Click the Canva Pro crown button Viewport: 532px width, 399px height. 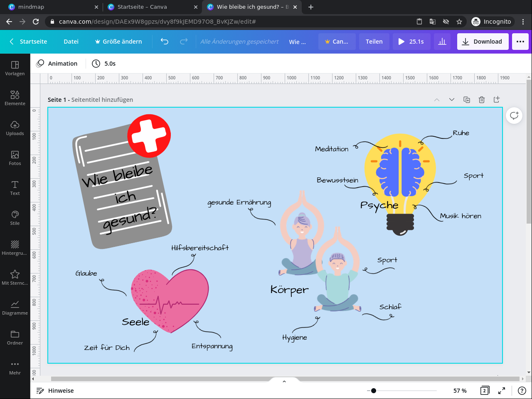coord(337,42)
